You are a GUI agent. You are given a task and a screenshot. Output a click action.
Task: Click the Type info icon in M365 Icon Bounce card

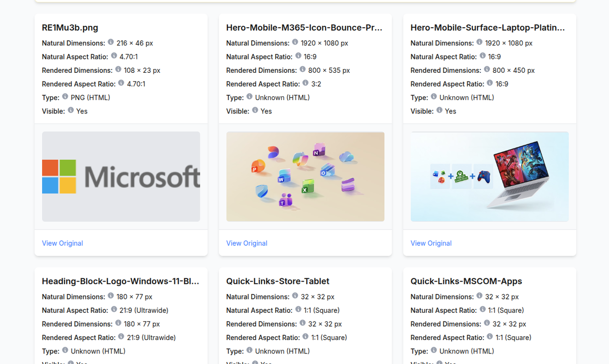tap(249, 97)
